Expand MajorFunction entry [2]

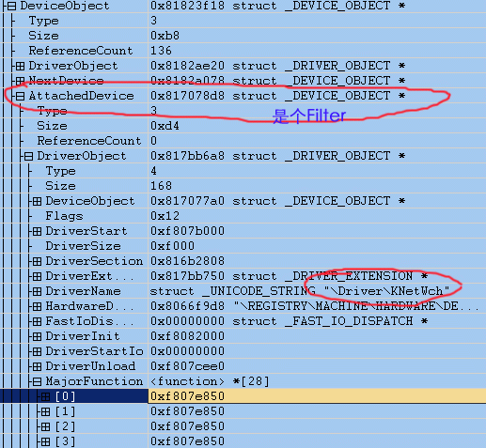[x=45, y=426]
